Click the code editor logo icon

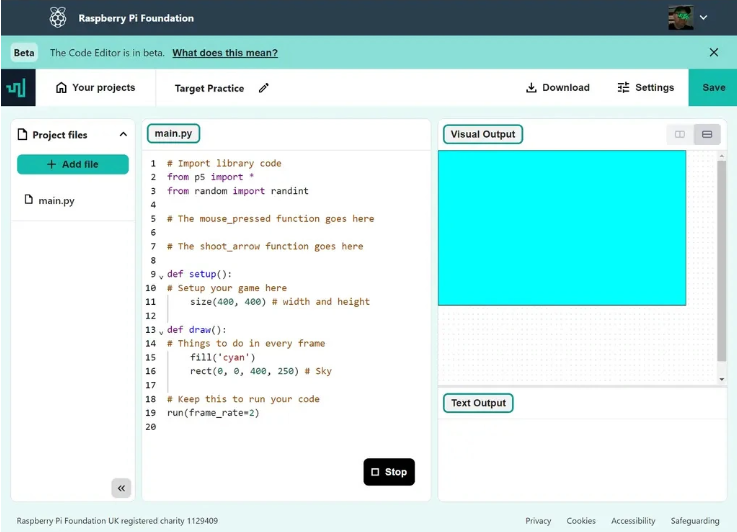(x=18, y=88)
